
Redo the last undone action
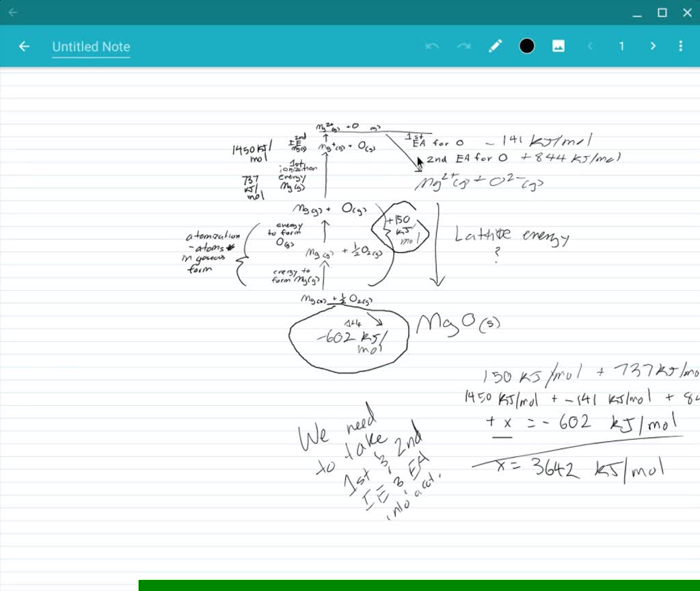[464, 46]
